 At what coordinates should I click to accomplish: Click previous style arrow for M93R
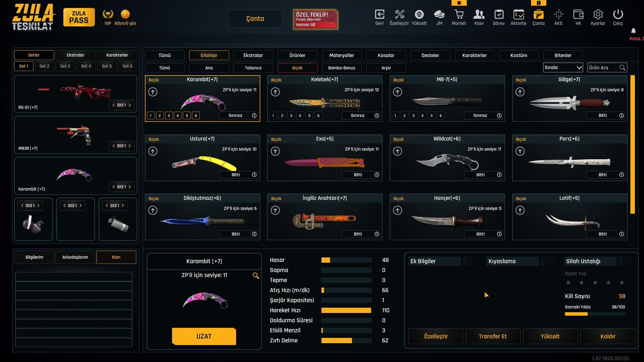(113, 146)
